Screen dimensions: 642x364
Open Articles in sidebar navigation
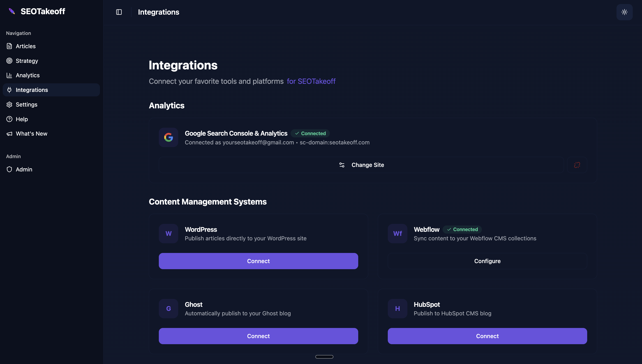25,46
